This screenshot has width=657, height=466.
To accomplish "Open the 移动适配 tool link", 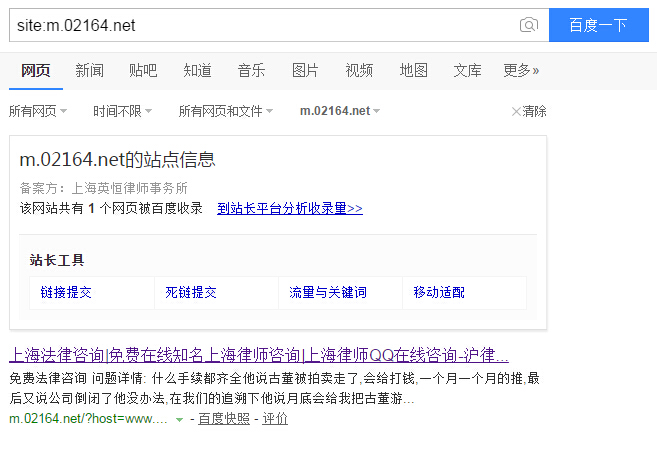I will 439,292.
